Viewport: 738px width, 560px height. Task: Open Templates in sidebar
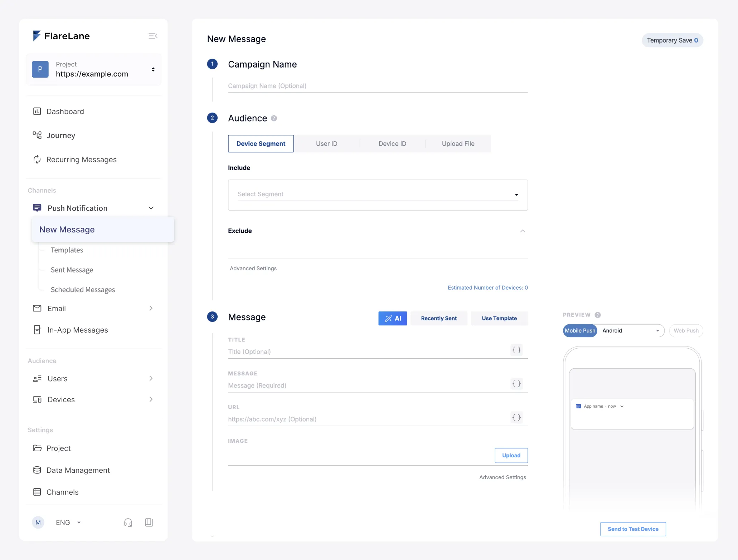[x=67, y=250]
